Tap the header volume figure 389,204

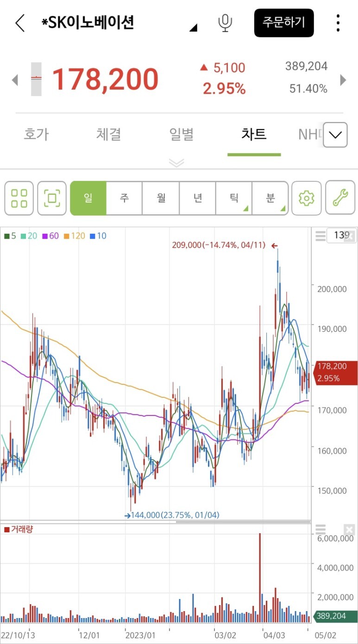coord(306,66)
